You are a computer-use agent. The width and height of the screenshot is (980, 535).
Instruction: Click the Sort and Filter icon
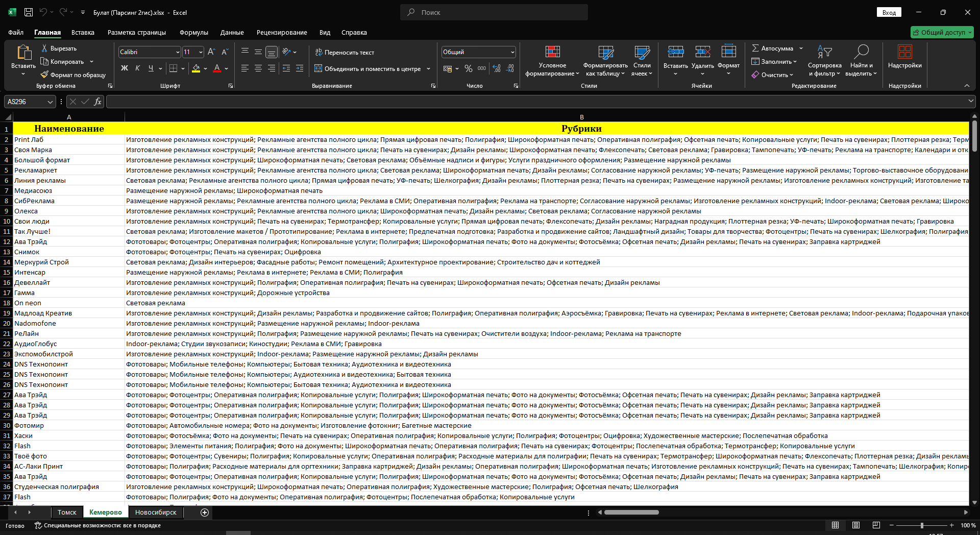(x=824, y=52)
